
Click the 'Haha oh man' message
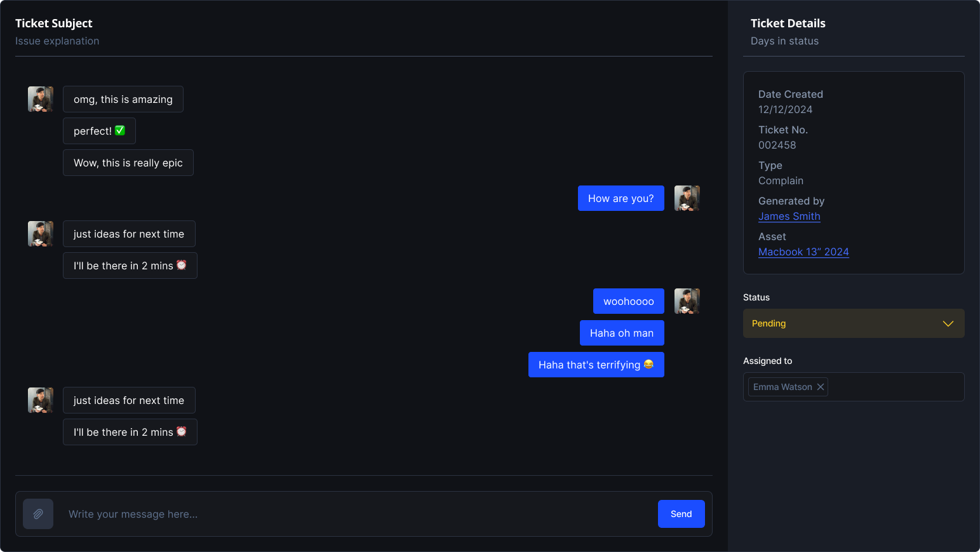[x=621, y=333]
